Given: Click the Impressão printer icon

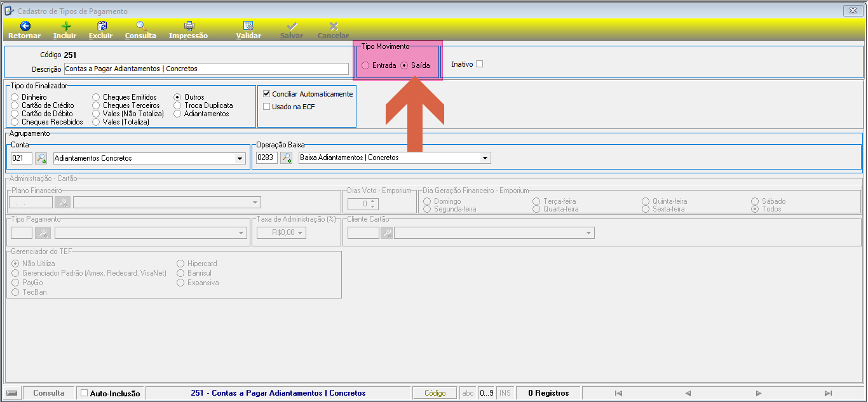Looking at the screenshot, I should [x=189, y=26].
